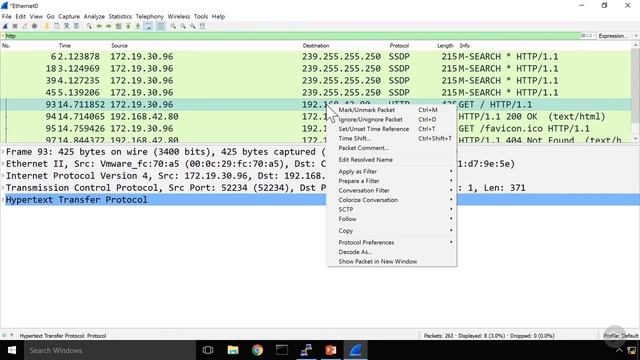Viewport: 640px width, 360px height.
Task: Click the display filter bookmark icon
Action: tap(3, 36)
